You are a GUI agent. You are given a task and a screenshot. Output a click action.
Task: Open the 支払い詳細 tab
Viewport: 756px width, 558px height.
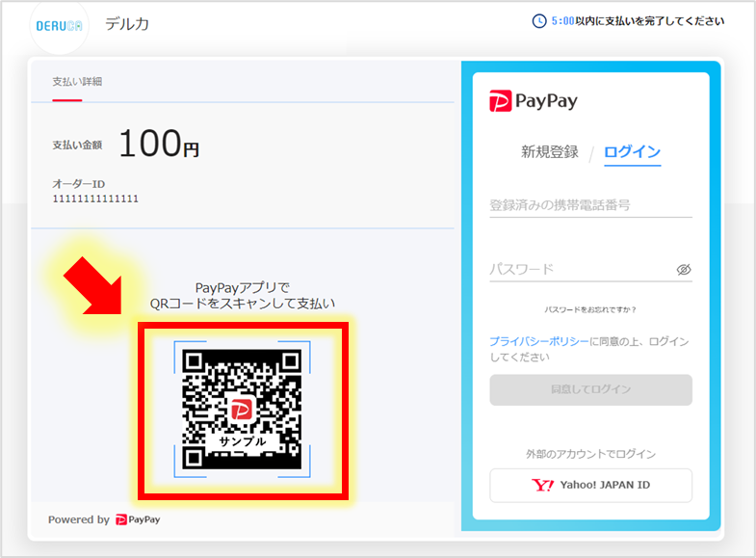point(77,82)
